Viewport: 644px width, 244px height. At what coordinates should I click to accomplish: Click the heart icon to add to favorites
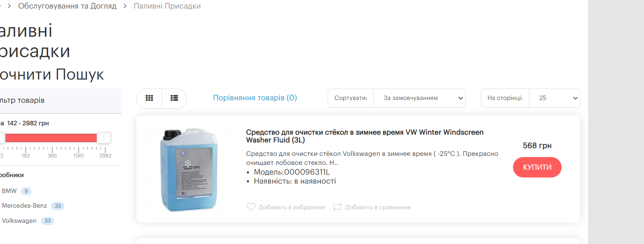pos(251,207)
